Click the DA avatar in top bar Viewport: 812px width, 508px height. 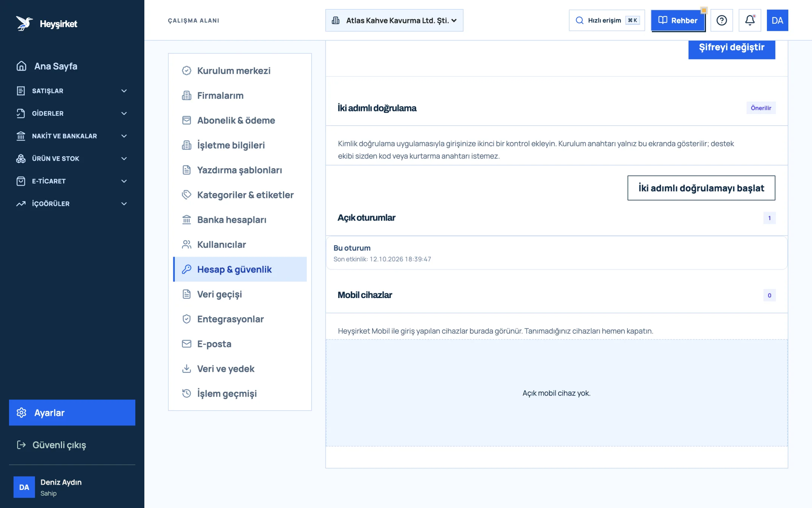click(x=777, y=20)
